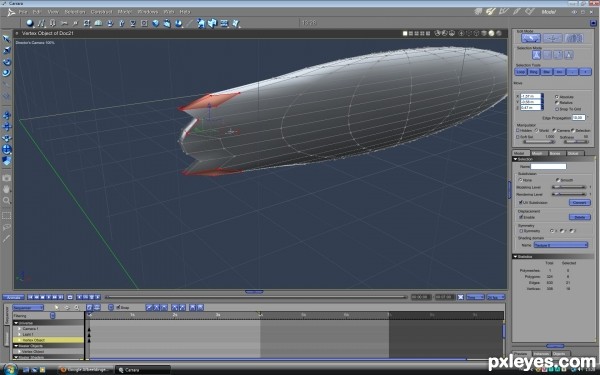Click the camera snapshot icon in left toolbar
The height and width of the screenshot is (375, 600).
pos(7,178)
